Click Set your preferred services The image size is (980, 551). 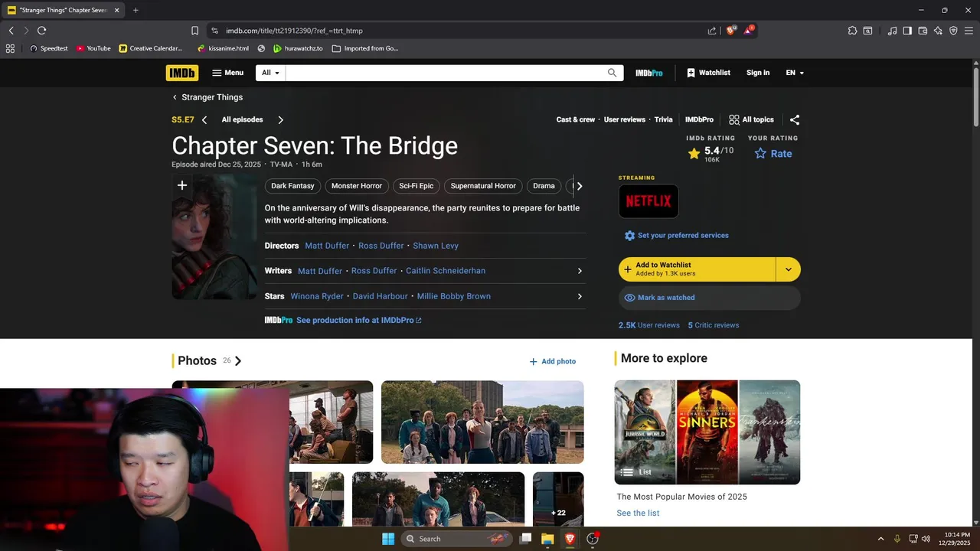pyautogui.click(x=677, y=236)
